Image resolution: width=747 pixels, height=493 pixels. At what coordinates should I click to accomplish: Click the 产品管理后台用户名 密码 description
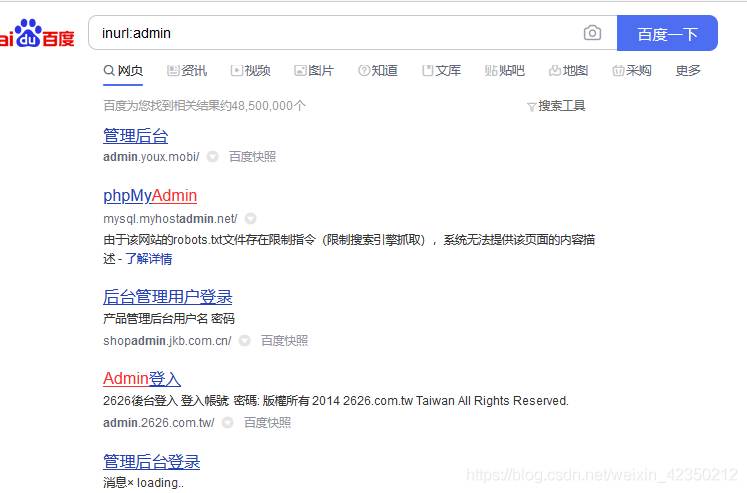(169, 318)
